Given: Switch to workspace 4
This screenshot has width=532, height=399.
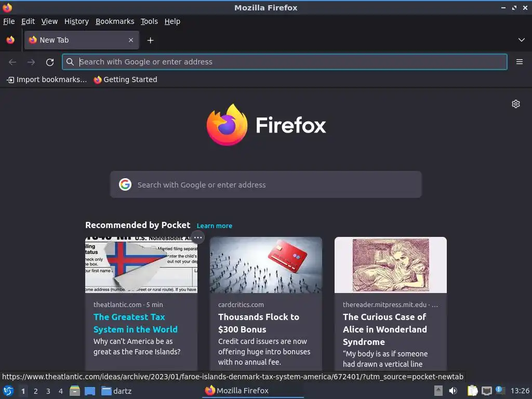Looking at the screenshot, I should point(61,391).
